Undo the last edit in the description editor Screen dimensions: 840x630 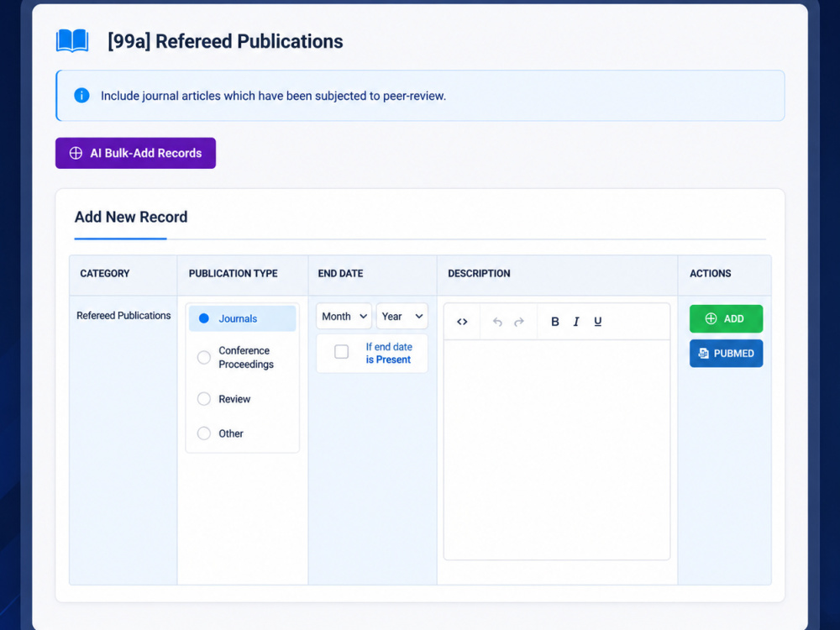click(497, 322)
